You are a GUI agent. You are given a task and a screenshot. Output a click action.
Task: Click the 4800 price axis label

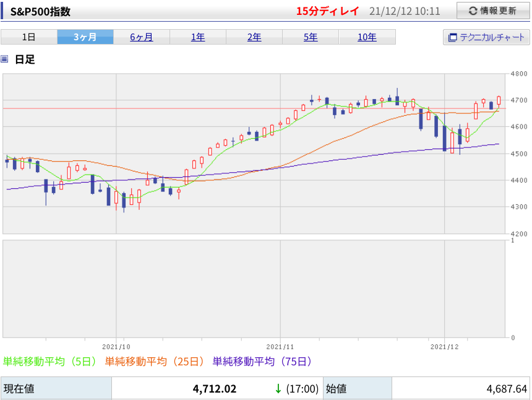click(x=519, y=74)
